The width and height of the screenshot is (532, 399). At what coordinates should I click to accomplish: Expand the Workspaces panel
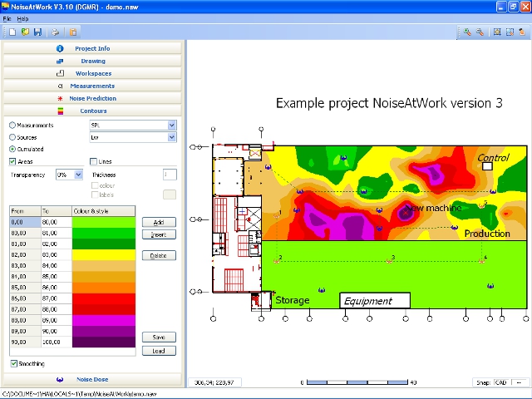click(92, 74)
